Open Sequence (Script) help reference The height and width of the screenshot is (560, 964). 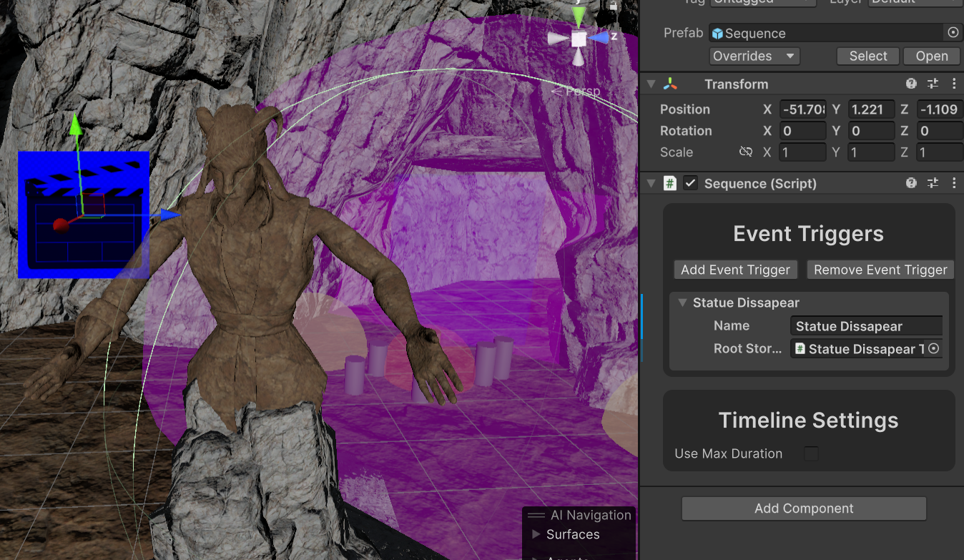point(911,183)
